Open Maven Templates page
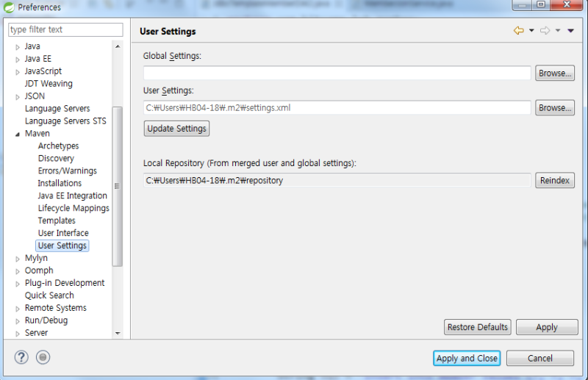This screenshot has height=380, width=588. [x=57, y=221]
